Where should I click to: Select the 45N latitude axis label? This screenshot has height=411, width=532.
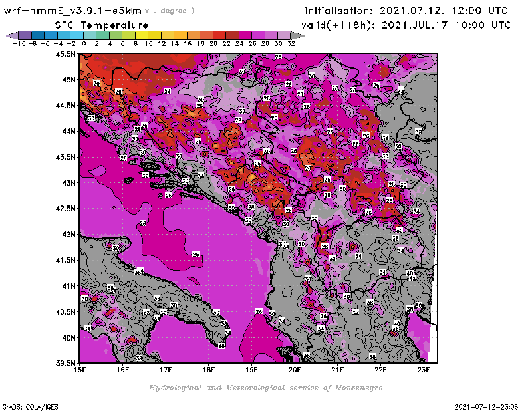(x=68, y=80)
